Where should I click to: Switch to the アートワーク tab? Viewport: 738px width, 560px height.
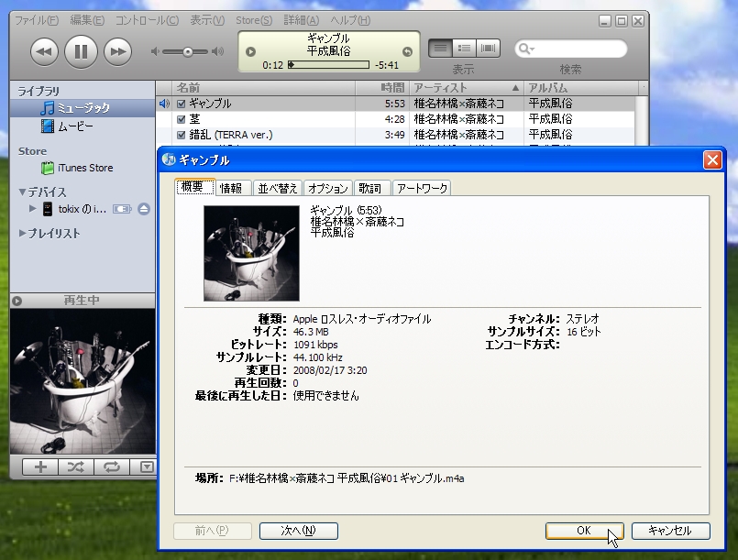422,188
